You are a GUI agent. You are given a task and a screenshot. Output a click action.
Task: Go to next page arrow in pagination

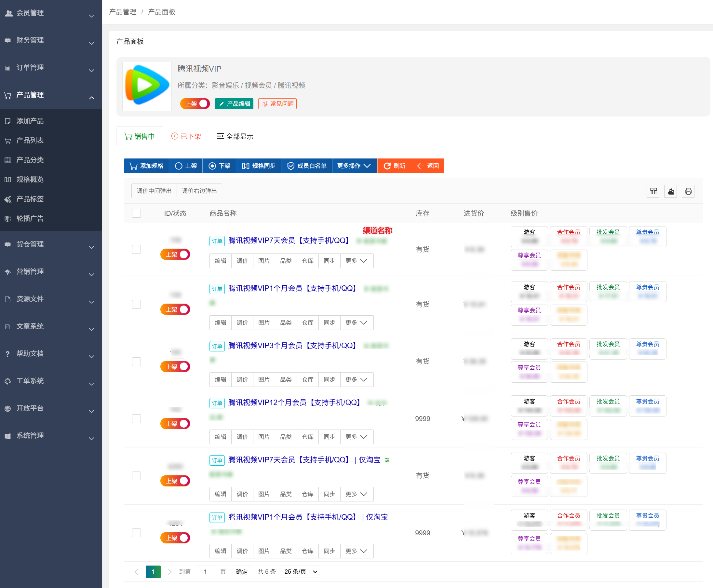[x=169, y=572]
